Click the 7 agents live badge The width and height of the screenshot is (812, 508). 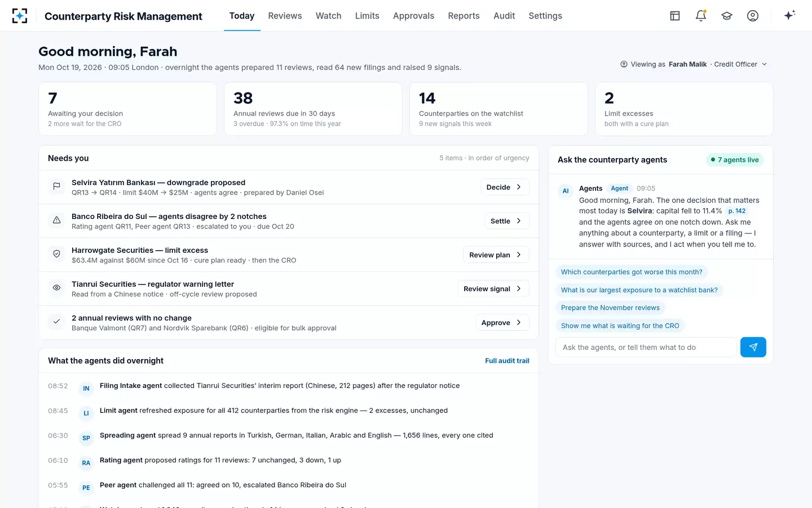tap(735, 160)
